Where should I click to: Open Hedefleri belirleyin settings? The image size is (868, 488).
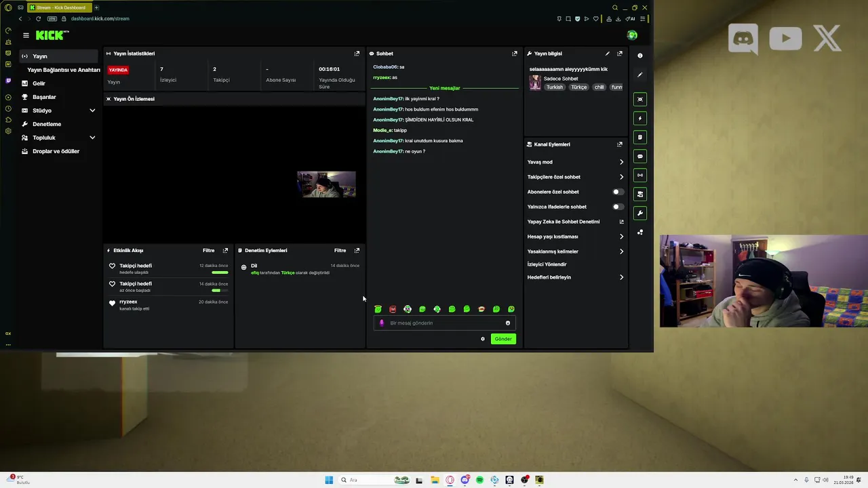575,277
